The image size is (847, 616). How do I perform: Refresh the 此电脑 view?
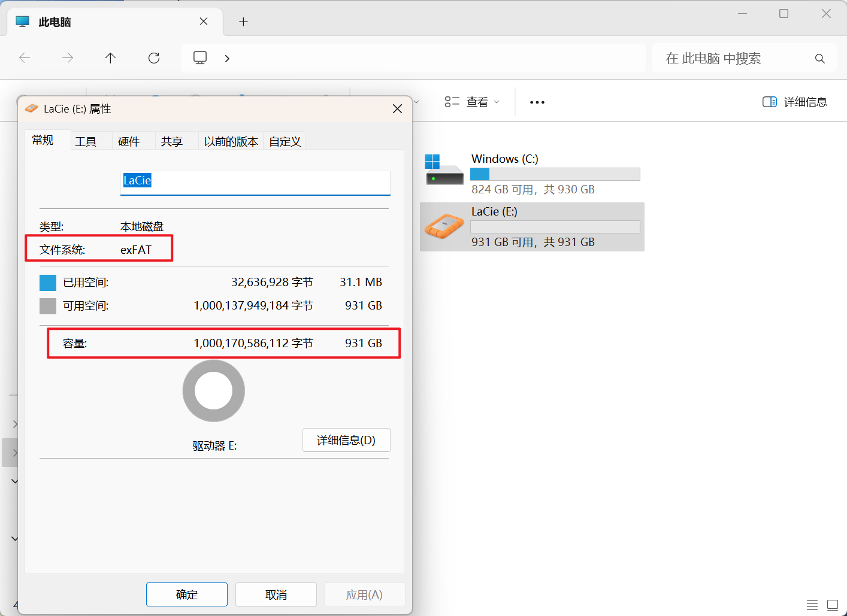[154, 58]
